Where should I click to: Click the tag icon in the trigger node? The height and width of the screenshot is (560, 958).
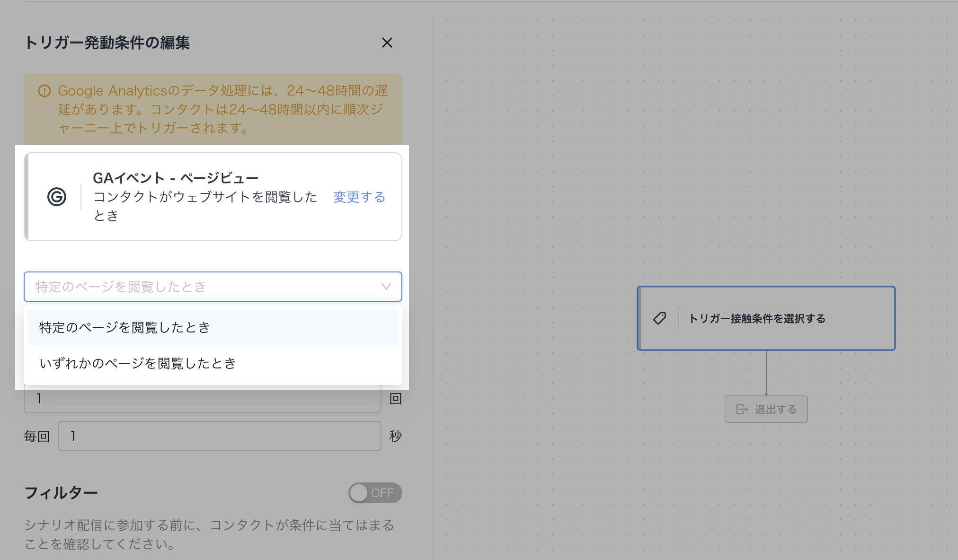click(660, 318)
